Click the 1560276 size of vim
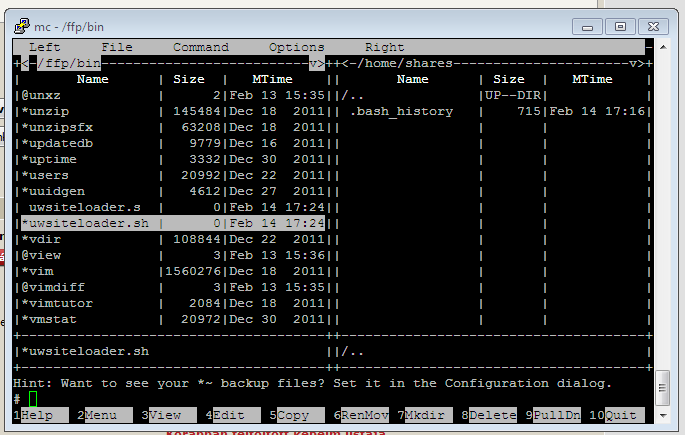 pyautogui.click(x=193, y=271)
